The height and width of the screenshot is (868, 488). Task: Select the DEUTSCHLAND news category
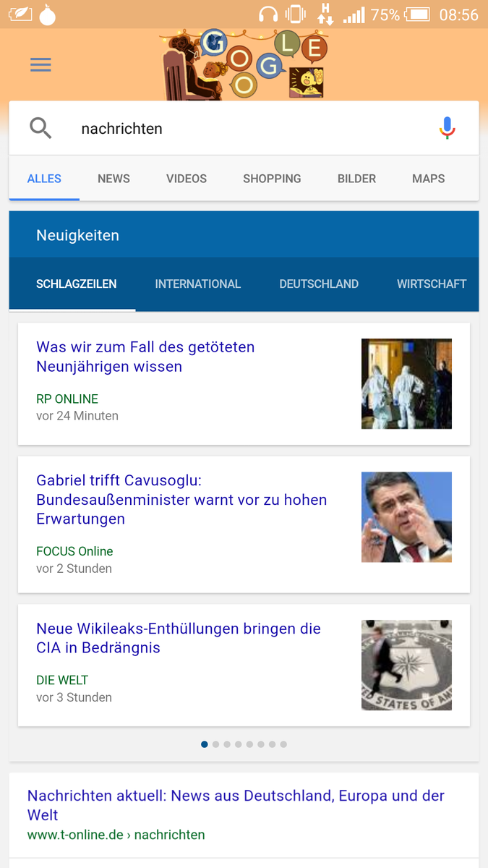click(319, 284)
